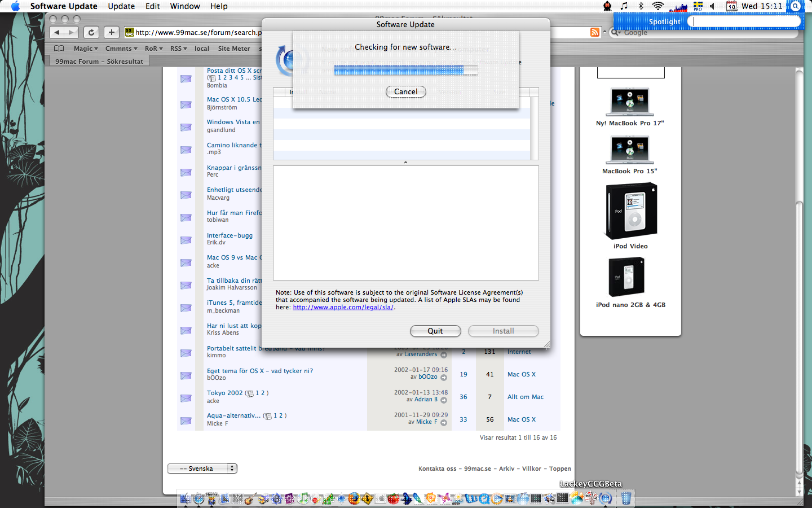
Task: Open the Window menu
Action: [x=185, y=6]
